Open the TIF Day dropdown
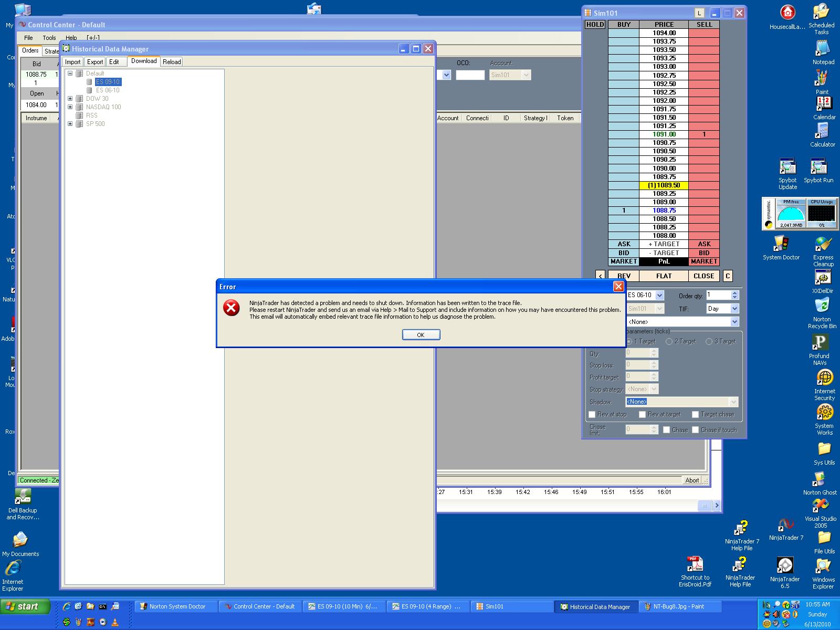The width and height of the screenshot is (840, 630). click(x=734, y=309)
